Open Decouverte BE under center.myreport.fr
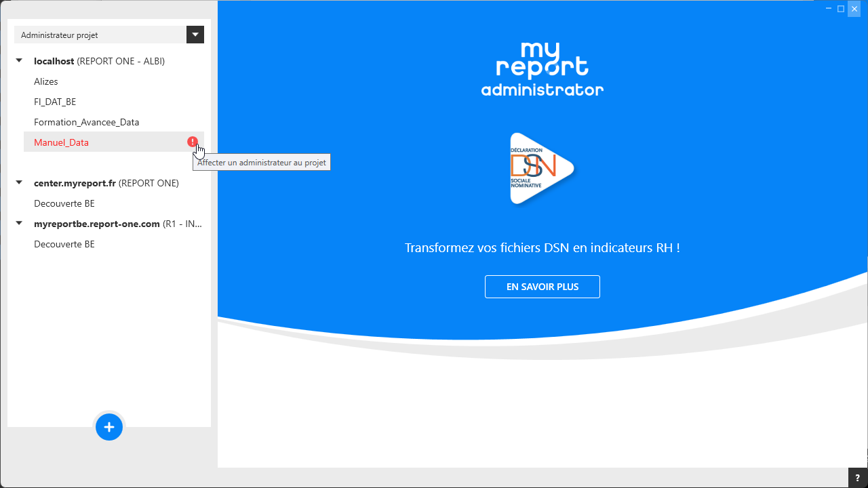The height and width of the screenshot is (488, 868). [64, 203]
